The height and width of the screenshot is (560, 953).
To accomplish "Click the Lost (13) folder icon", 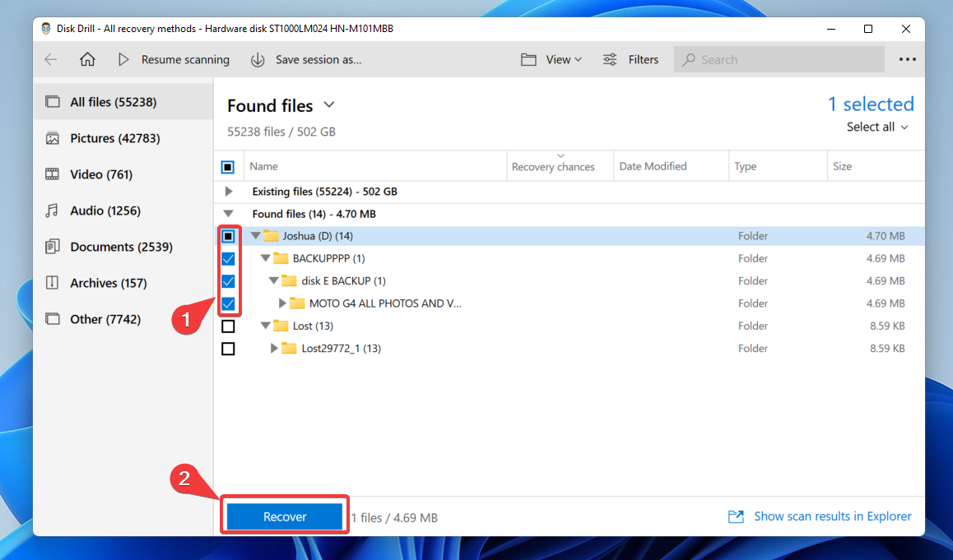I will [x=281, y=326].
